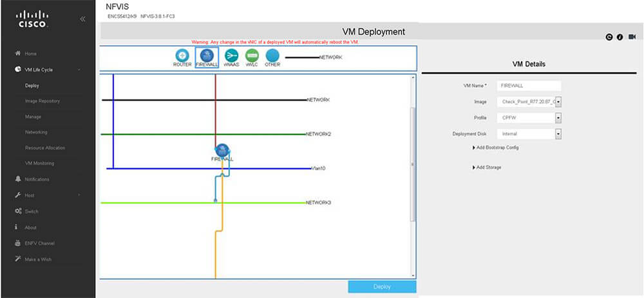Image resolution: width=644 pixels, height=298 pixels.
Task: Select the NETWORK line item in palette
Action: point(314,57)
